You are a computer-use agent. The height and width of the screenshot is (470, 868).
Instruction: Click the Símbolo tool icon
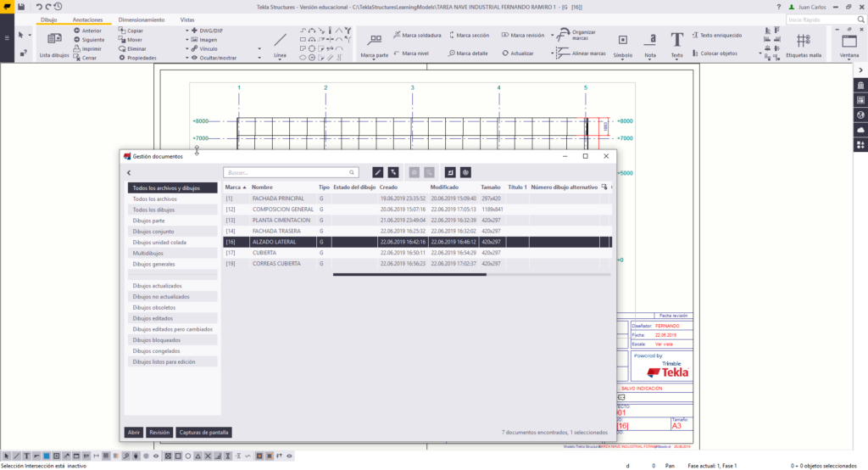pyautogui.click(x=622, y=42)
